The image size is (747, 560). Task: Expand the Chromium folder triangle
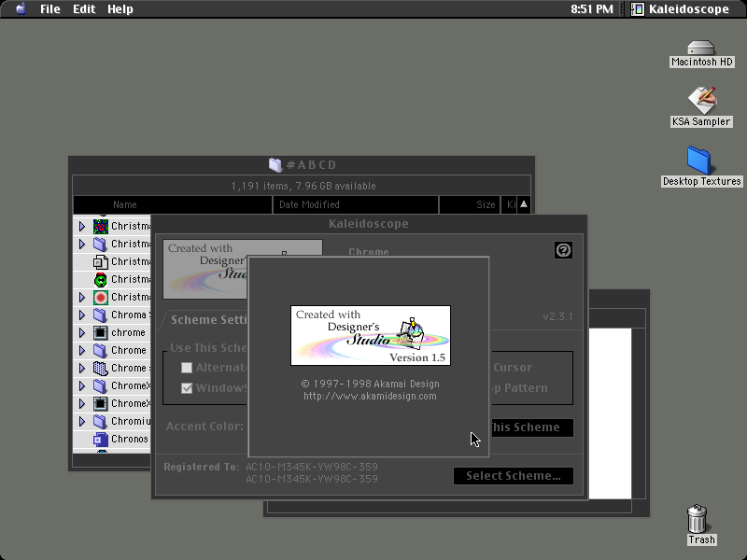(82, 421)
